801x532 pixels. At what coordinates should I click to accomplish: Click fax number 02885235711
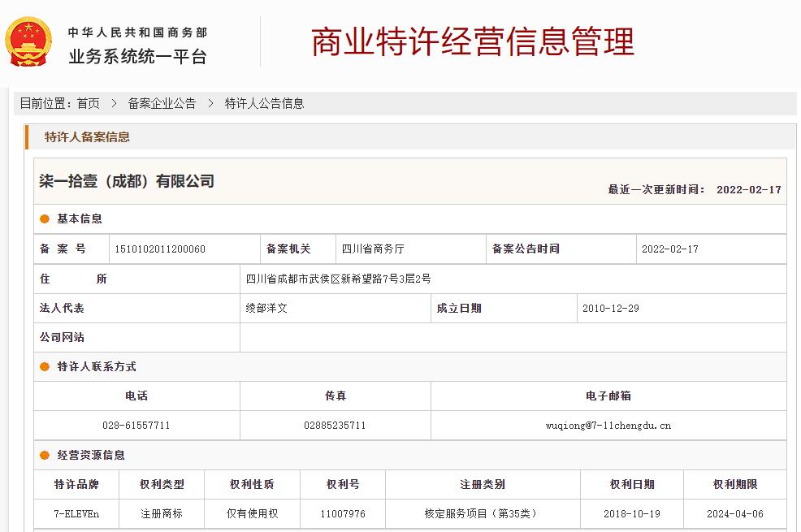click(335, 425)
